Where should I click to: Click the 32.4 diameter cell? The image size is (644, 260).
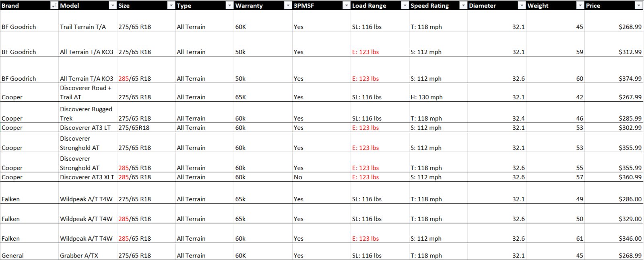(x=497, y=112)
